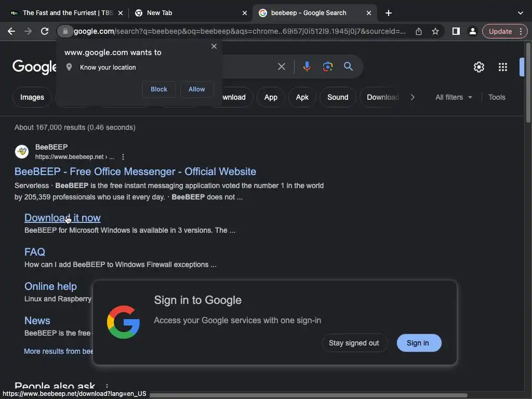This screenshot has height=399, width=532.
Task: Select the Apk filter chip
Action: [302, 97]
